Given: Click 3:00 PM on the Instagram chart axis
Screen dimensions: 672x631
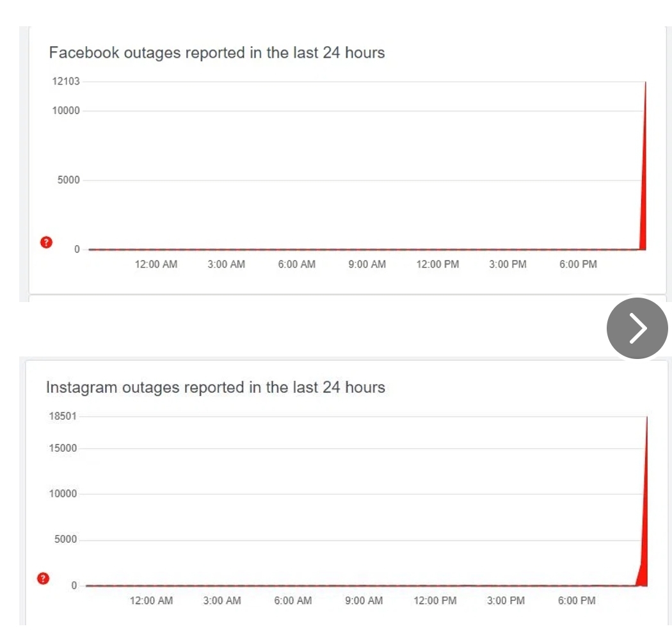Looking at the screenshot, I should [x=506, y=600].
